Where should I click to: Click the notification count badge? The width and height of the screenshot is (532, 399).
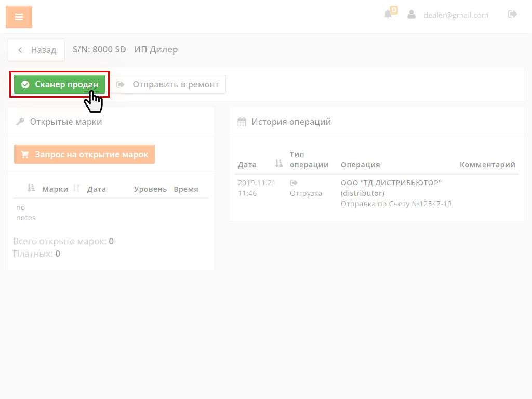pyautogui.click(x=394, y=10)
